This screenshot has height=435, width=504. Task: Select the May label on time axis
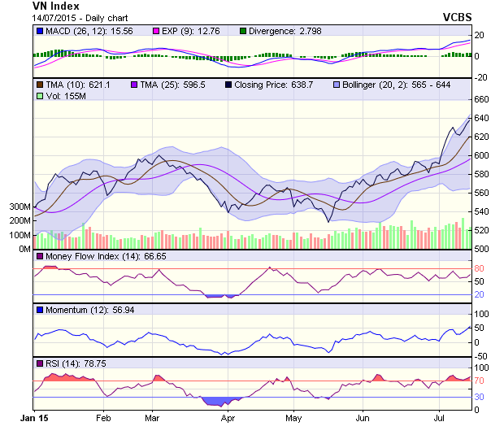coord(293,420)
